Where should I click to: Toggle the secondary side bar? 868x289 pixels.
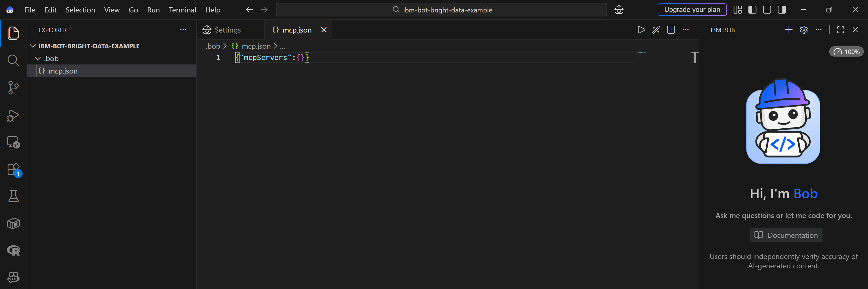(x=782, y=10)
